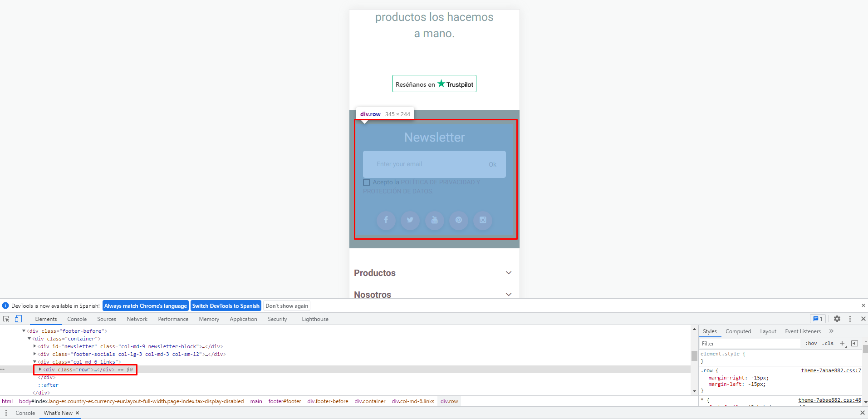
Task: Click the Elements tree scrollbar thumb
Action: pyautogui.click(x=694, y=355)
